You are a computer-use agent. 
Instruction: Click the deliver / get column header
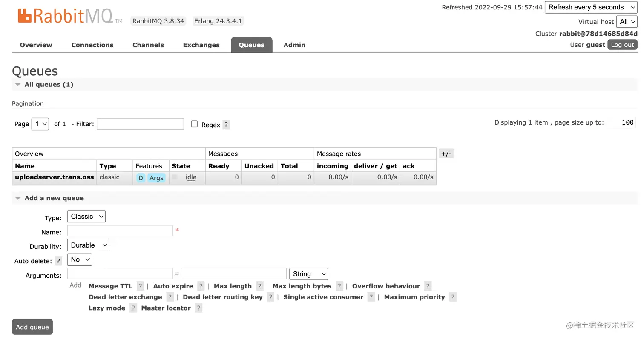click(376, 166)
